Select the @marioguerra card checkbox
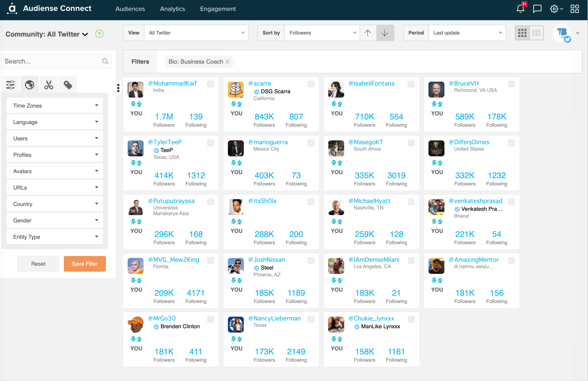The height and width of the screenshot is (381, 588). [311, 143]
